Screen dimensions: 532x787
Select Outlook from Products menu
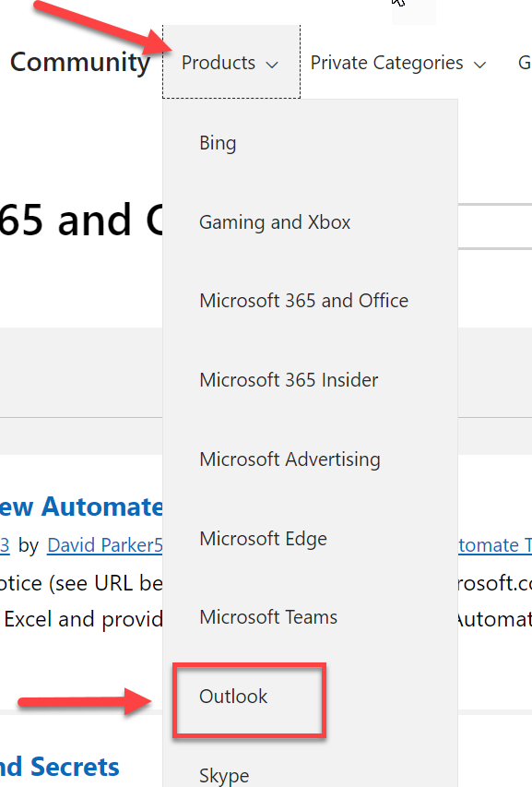(233, 697)
